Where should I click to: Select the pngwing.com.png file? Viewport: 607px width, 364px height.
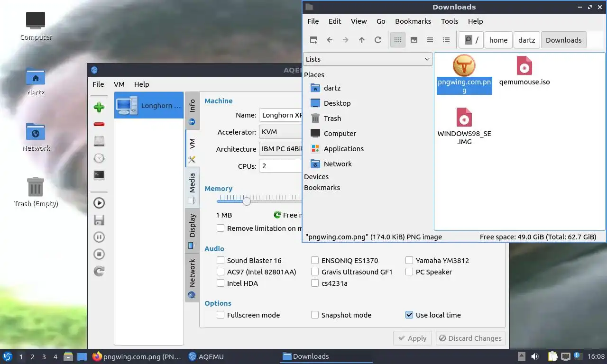point(464,74)
